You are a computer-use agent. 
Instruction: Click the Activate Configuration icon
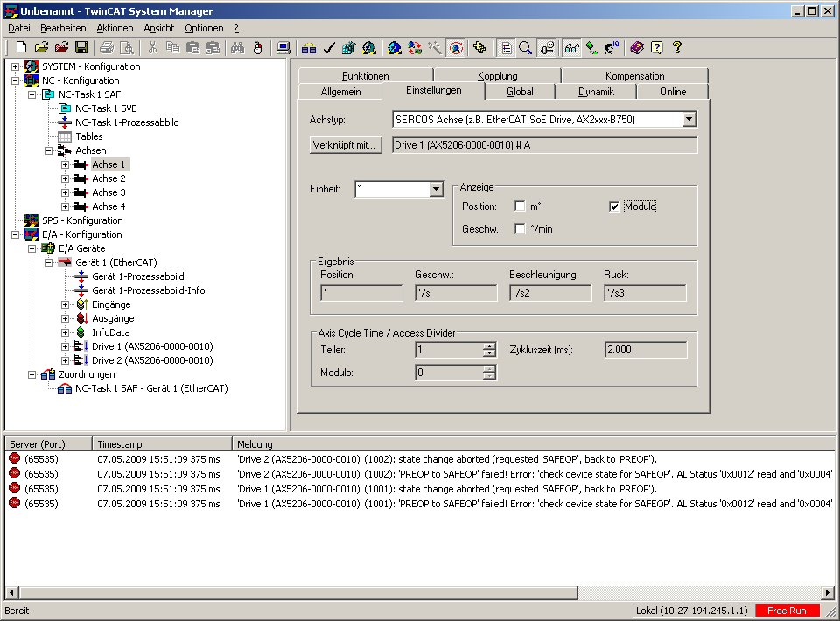[x=349, y=47]
